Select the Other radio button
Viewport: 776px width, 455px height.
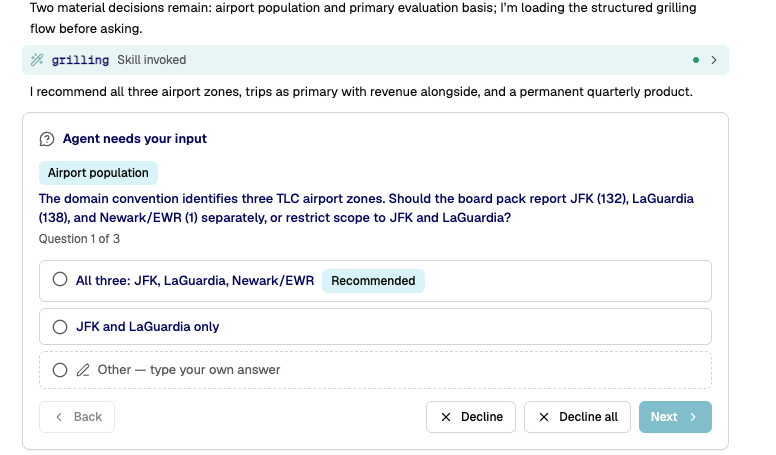pos(60,370)
